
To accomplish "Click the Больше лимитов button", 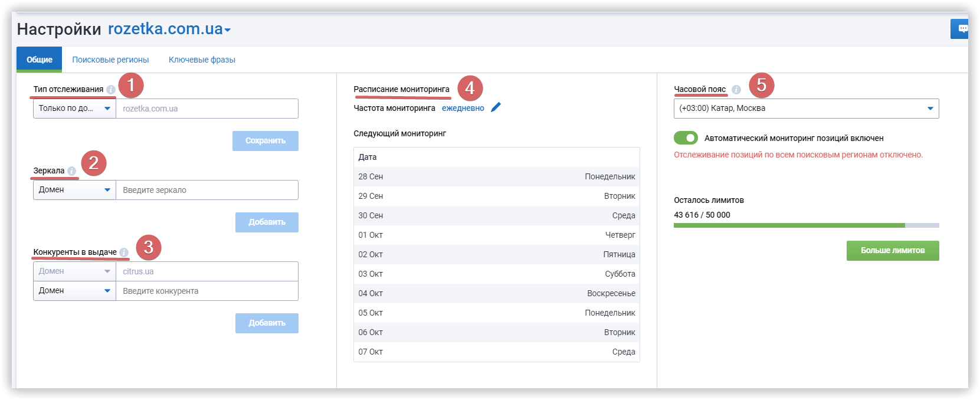I will tap(893, 251).
